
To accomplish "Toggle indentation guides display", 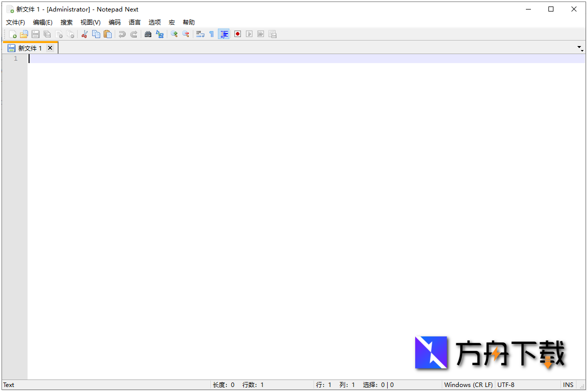I will click(223, 34).
